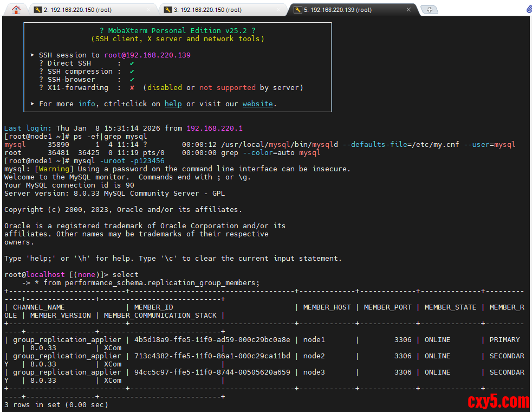Click node1 in the MEMBER_HOST column

[x=314, y=339]
